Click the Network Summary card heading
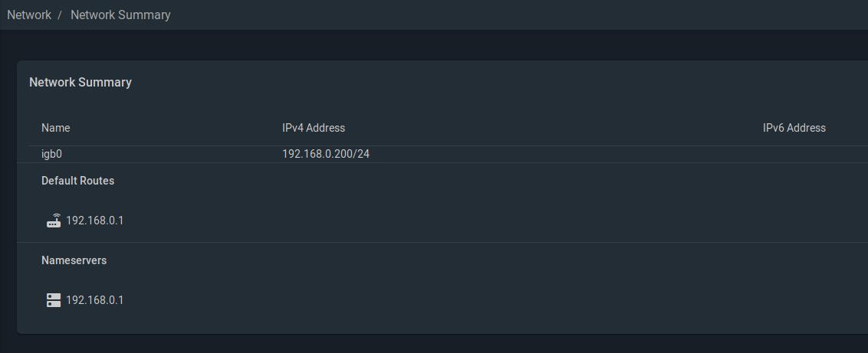The image size is (868, 353). pos(81,82)
